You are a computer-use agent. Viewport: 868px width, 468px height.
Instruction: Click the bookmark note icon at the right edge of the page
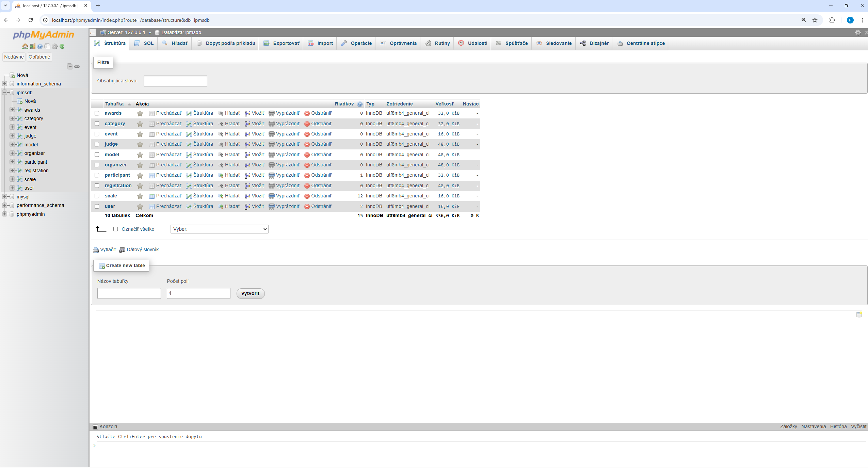[859, 314]
